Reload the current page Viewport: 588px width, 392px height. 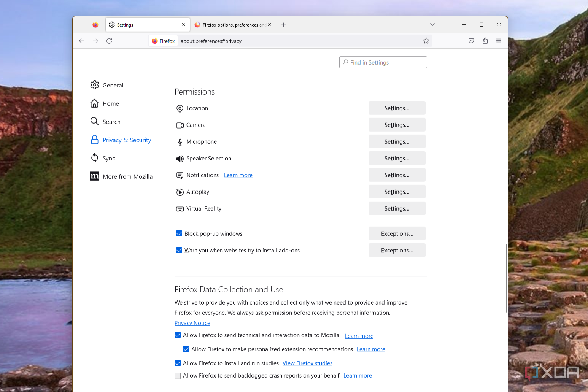[109, 41]
